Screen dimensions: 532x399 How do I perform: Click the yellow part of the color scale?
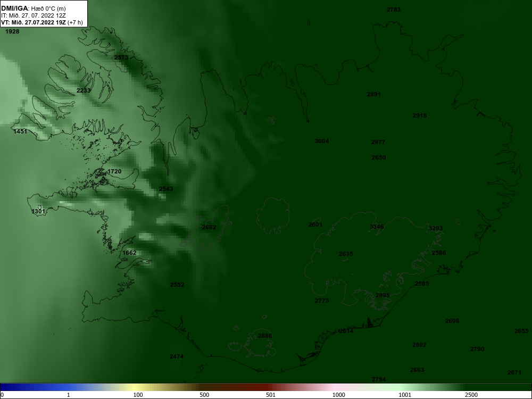(x=136, y=387)
